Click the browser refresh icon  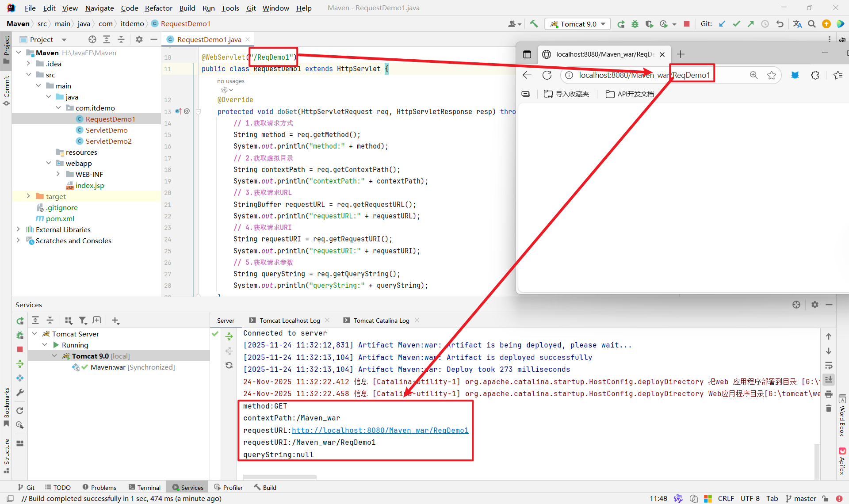pos(547,75)
